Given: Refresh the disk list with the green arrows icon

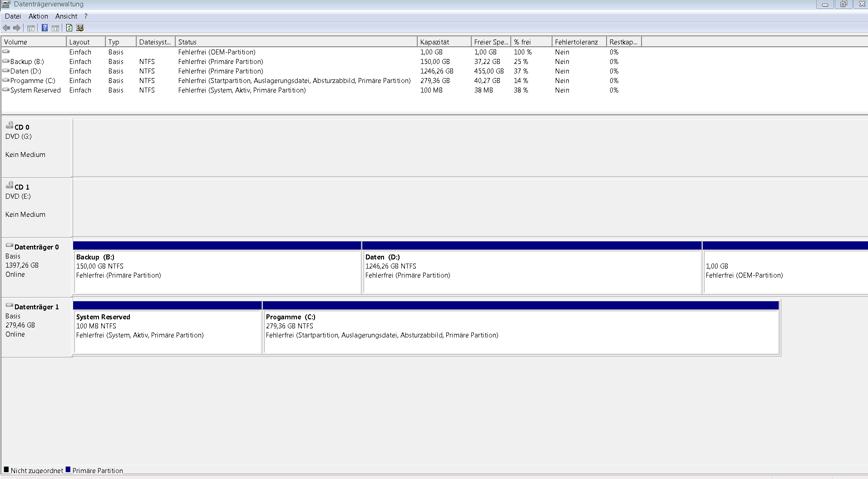Looking at the screenshot, I should pyautogui.click(x=69, y=28).
